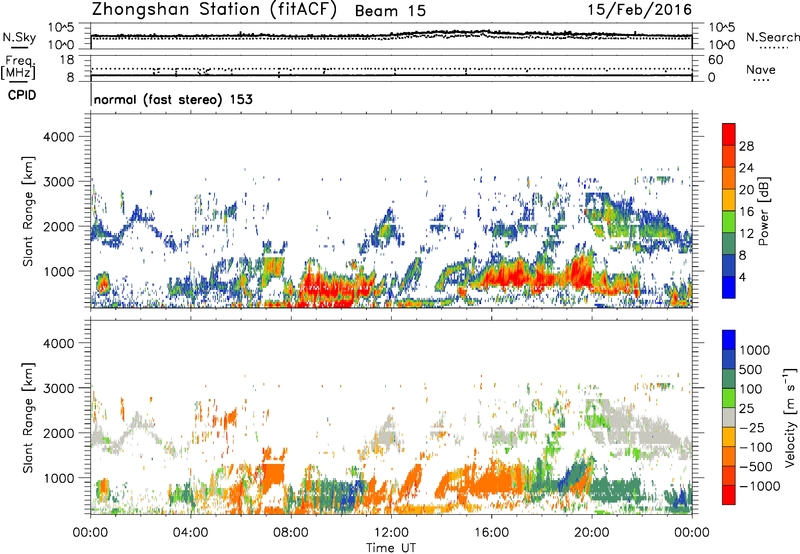This screenshot has width=800, height=554.
Task: Click 'normal (fast stereo) 153' text
Action: pyautogui.click(x=173, y=99)
